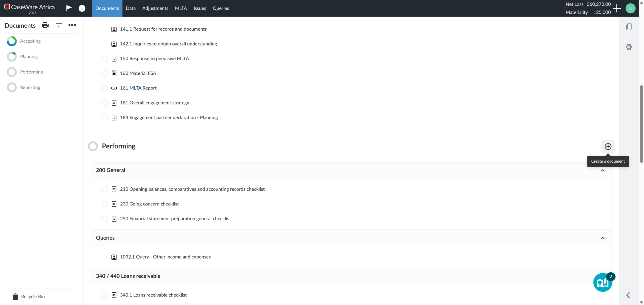The width and height of the screenshot is (644, 305).
Task: Open the engagement info icon
Action: [82, 8]
